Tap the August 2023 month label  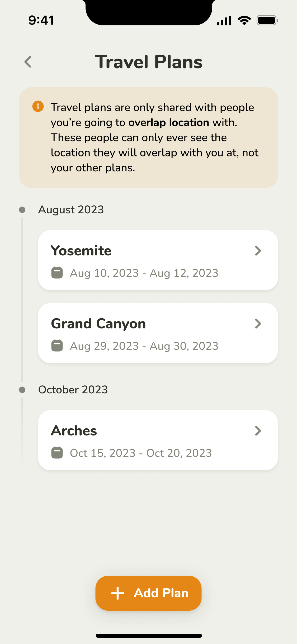pos(71,210)
